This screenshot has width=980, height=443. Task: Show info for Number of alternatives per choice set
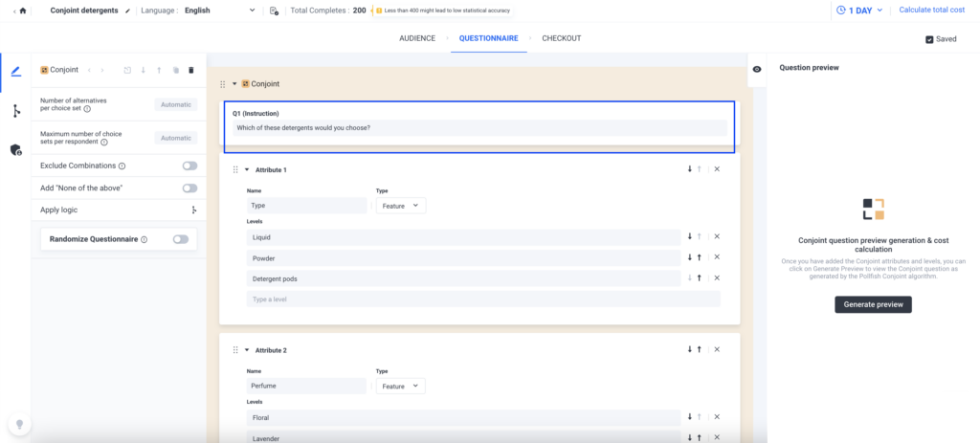click(87, 109)
